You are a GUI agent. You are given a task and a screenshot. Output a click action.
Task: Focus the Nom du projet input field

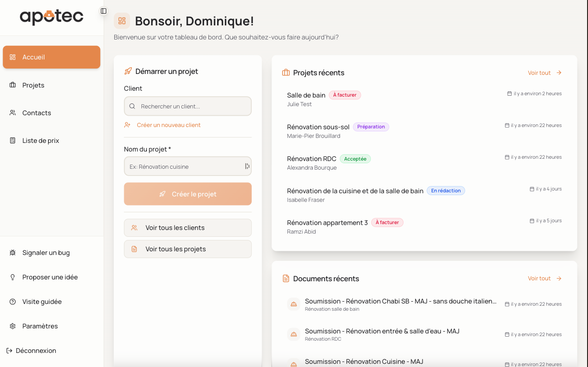188,166
